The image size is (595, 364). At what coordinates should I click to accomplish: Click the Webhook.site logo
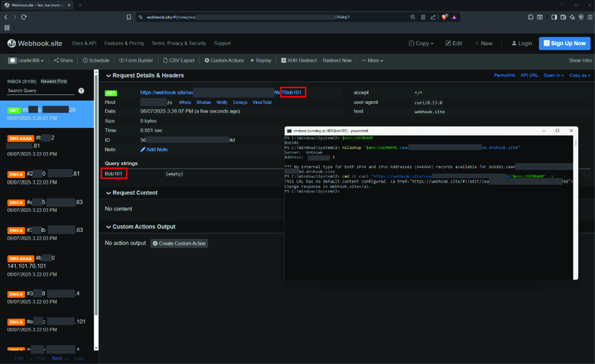click(35, 43)
